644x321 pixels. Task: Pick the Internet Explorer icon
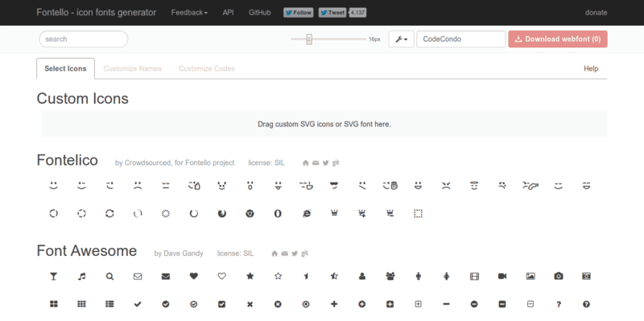click(x=306, y=213)
